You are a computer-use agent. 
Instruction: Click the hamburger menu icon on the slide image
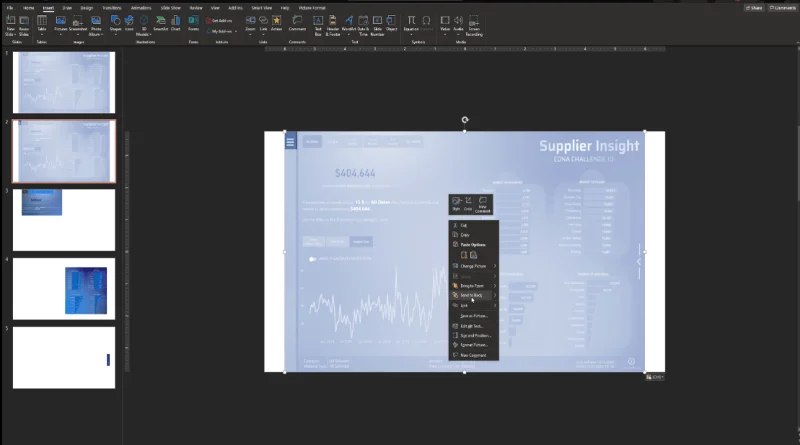point(290,142)
